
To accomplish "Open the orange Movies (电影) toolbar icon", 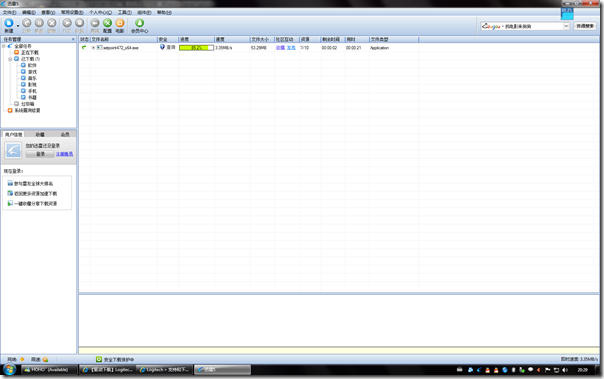I will [120, 23].
